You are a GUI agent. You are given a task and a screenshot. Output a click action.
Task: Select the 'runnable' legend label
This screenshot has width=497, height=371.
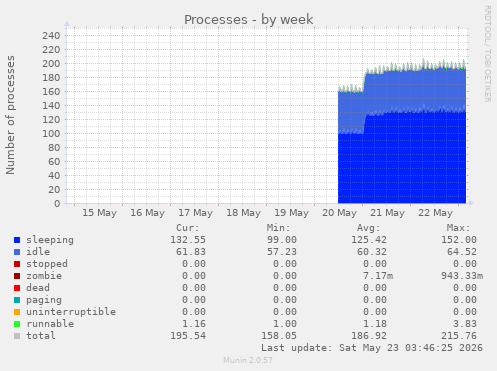pos(50,324)
